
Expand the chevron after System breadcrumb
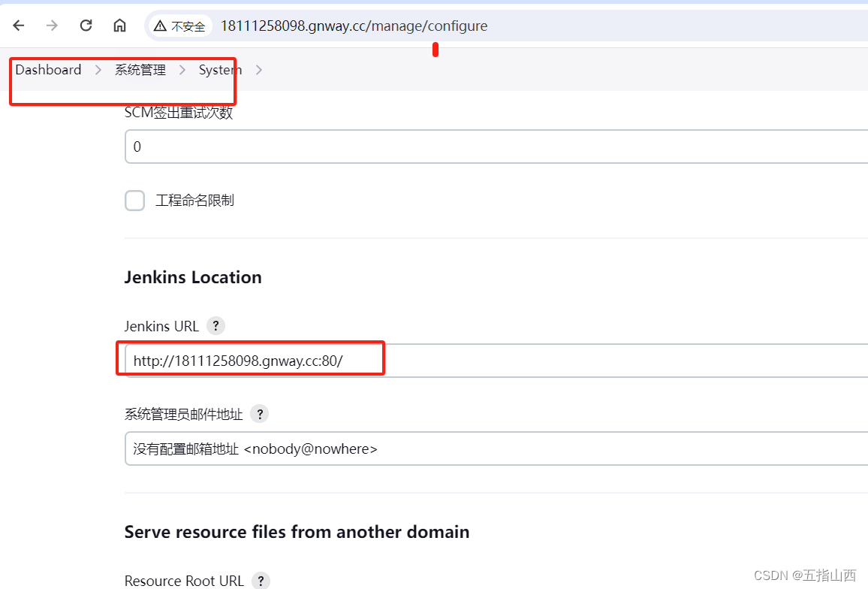258,70
